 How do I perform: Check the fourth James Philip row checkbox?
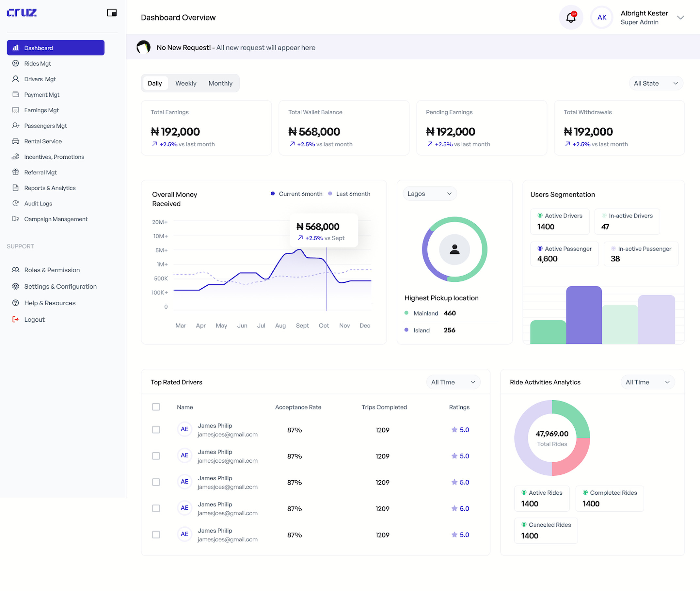[x=156, y=508]
